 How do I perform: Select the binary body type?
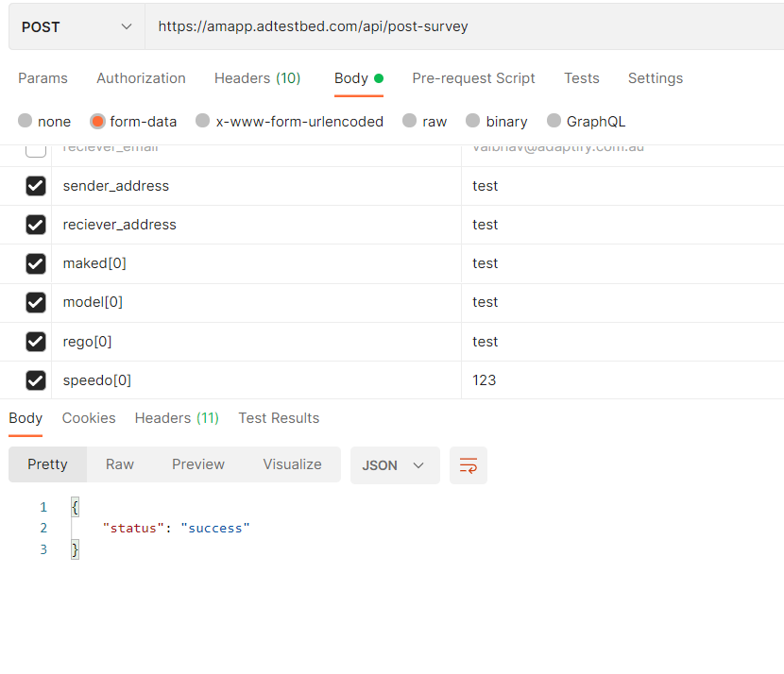point(497,122)
